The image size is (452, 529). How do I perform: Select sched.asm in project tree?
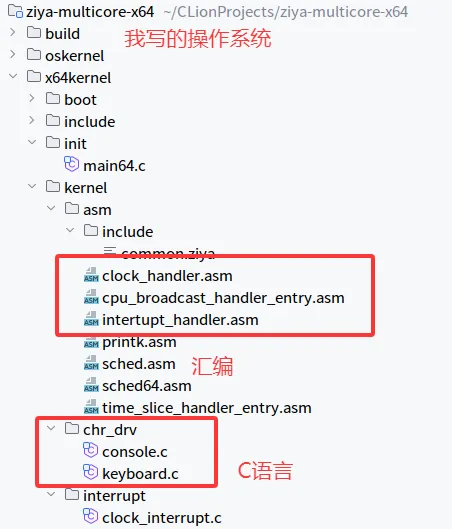point(139,364)
